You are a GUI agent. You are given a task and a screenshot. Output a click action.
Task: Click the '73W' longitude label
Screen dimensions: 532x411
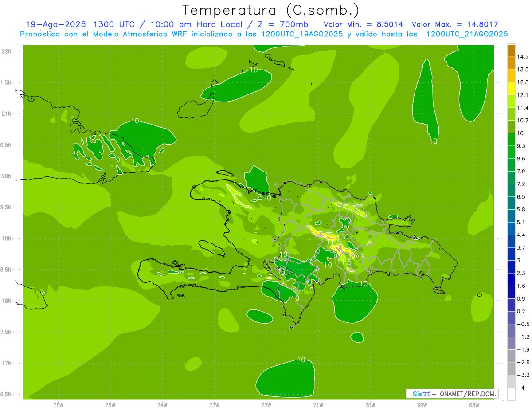(214, 405)
